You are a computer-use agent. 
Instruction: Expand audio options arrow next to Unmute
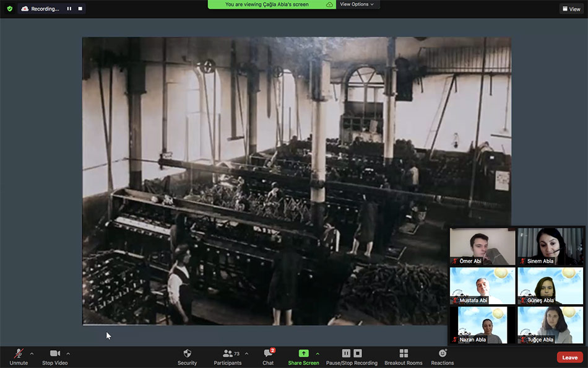32,353
